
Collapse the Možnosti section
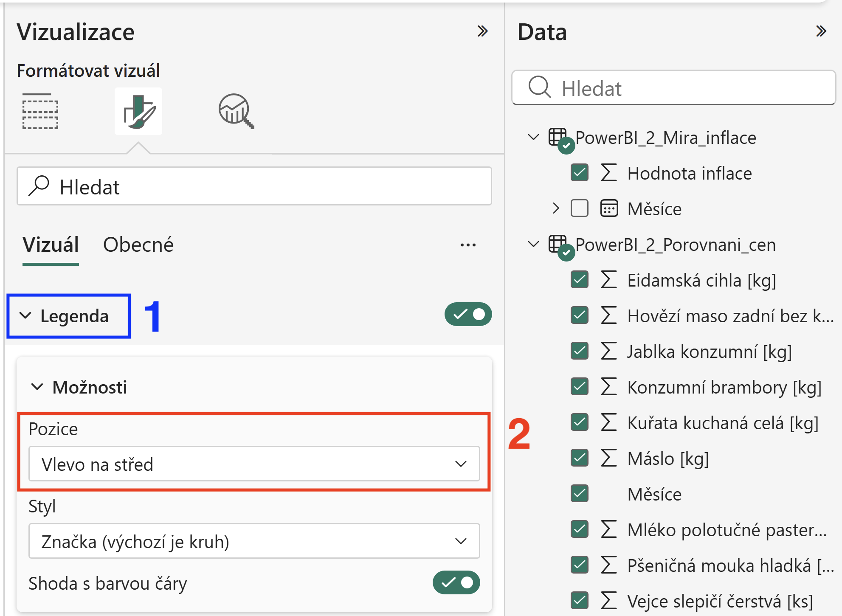37,387
